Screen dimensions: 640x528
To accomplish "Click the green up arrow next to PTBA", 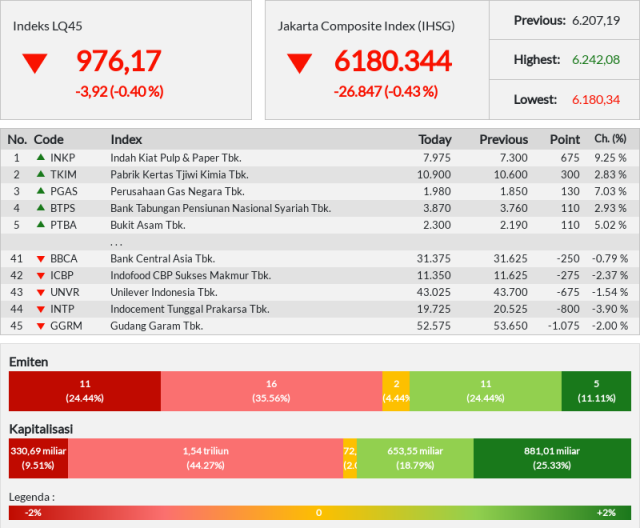I will click(x=41, y=224).
